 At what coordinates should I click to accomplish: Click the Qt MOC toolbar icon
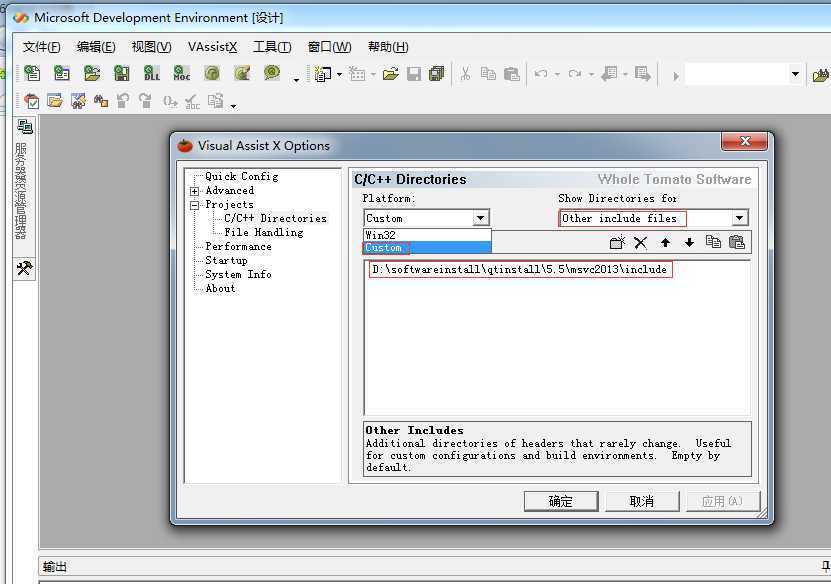coord(181,73)
